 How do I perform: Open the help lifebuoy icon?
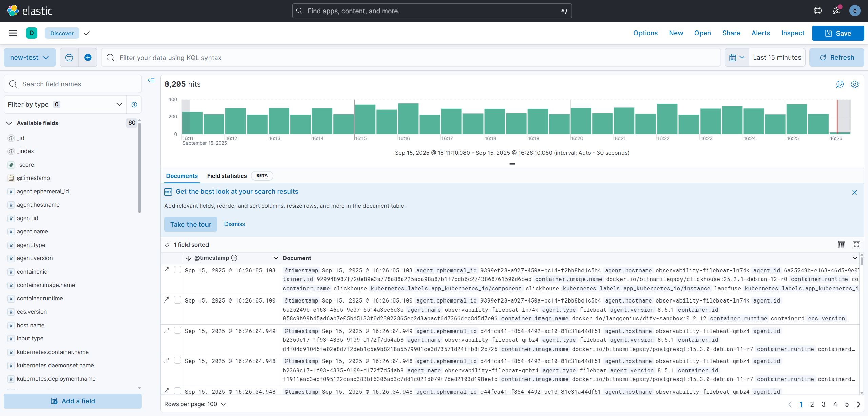pos(818,11)
